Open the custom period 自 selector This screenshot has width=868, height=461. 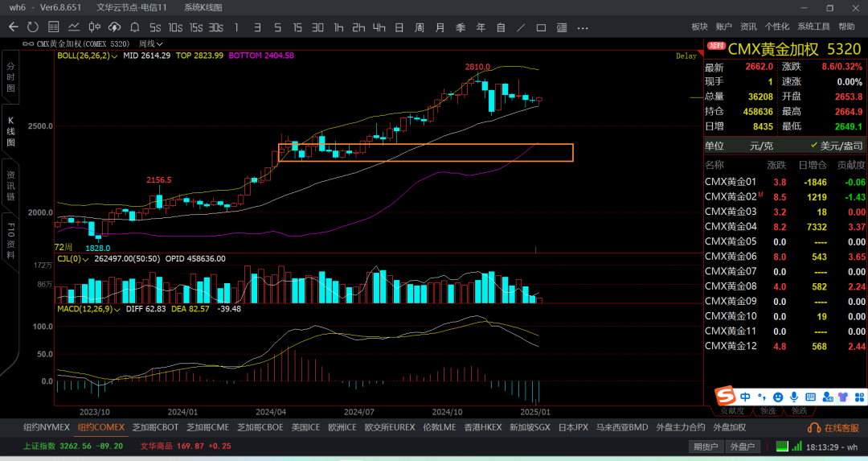tap(501, 27)
